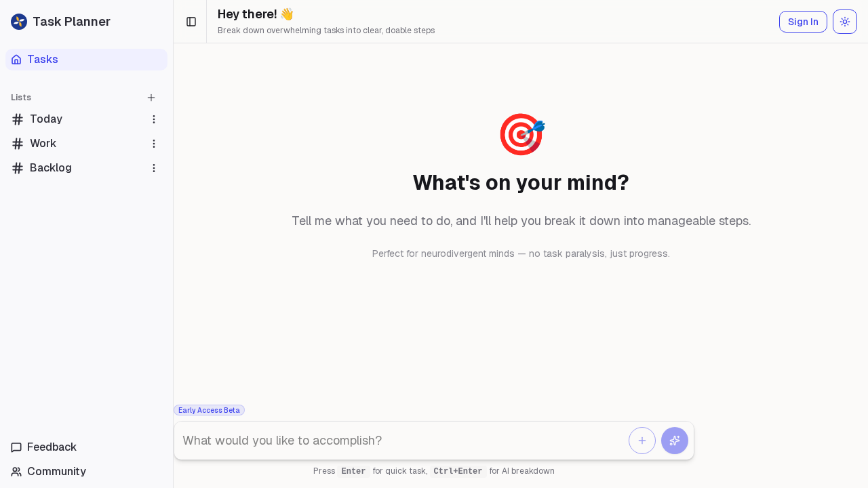Collapse the sidebar with the panel toggle
This screenshot has width=868, height=488.
(191, 21)
